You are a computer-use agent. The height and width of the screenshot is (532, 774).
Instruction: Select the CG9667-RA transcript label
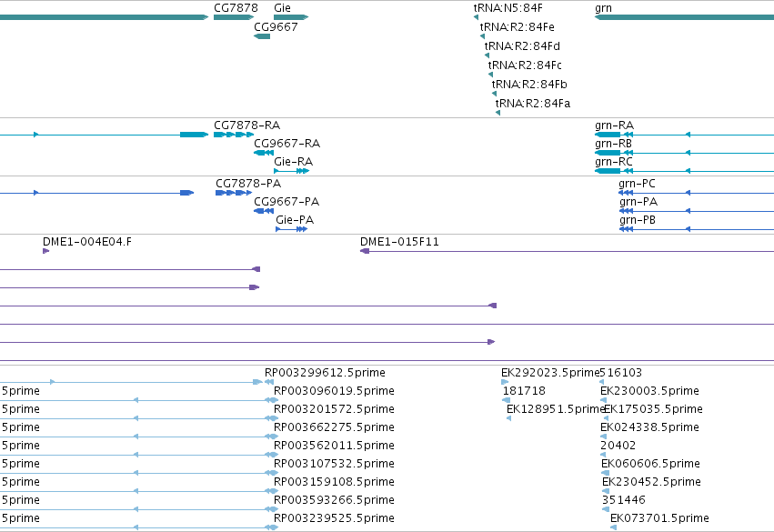click(286, 144)
